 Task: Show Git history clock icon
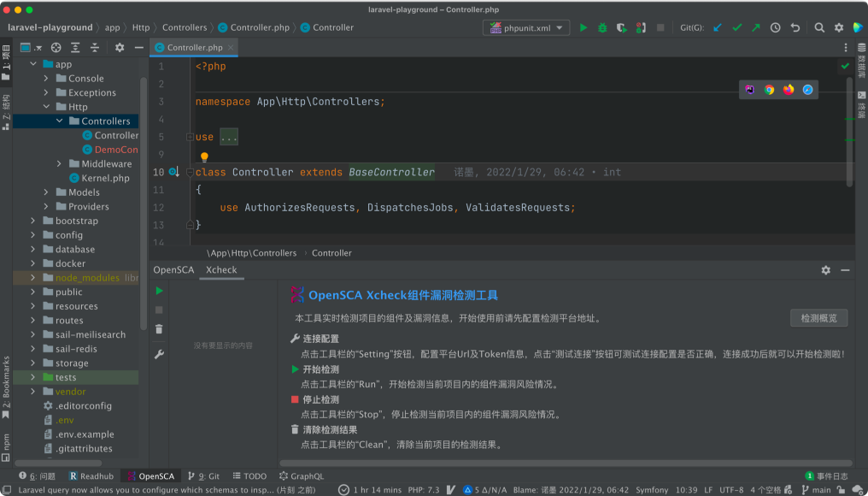(776, 27)
